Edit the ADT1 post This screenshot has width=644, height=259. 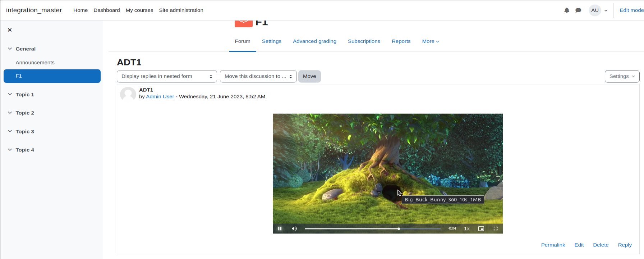coord(579,245)
